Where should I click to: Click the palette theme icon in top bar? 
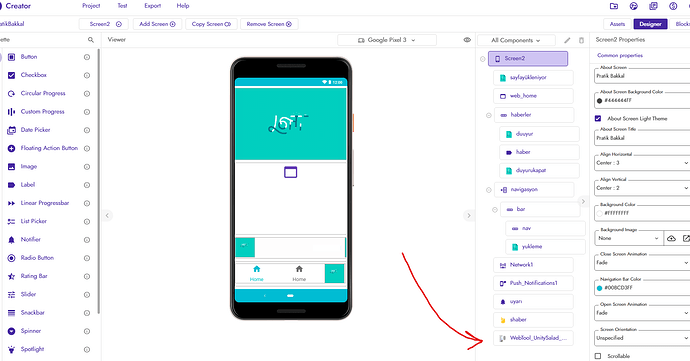(x=634, y=6)
